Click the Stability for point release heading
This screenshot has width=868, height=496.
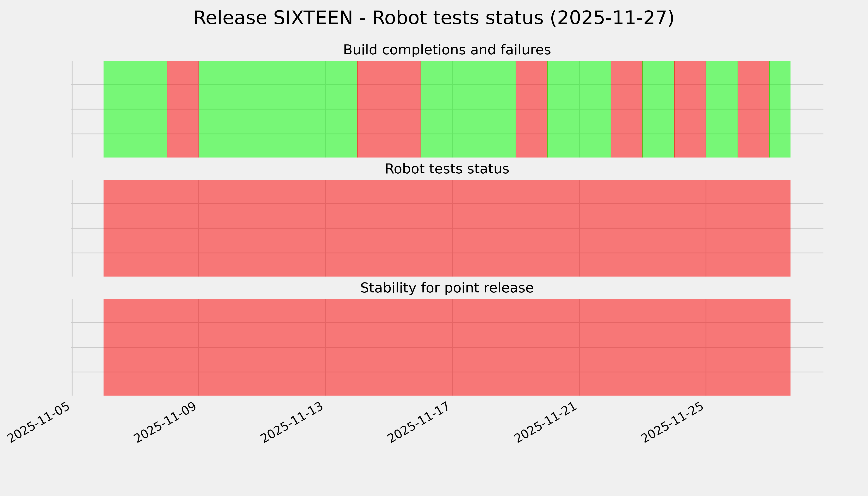pyautogui.click(x=447, y=288)
